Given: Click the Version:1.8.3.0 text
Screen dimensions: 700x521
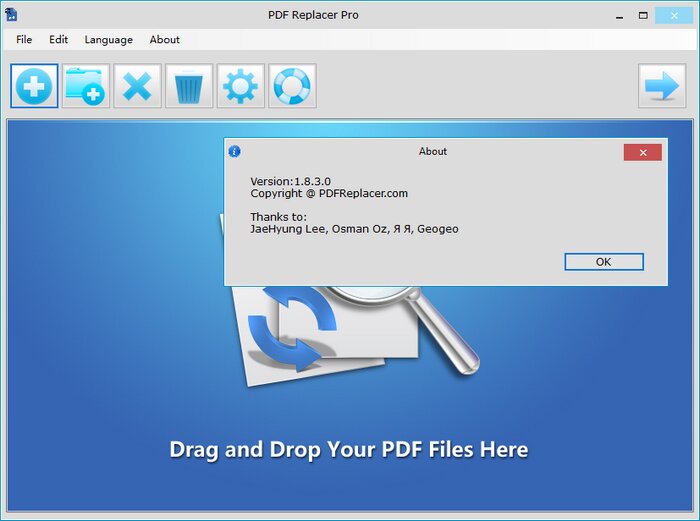Looking at the screenshot, I should [x=291, y=181].
